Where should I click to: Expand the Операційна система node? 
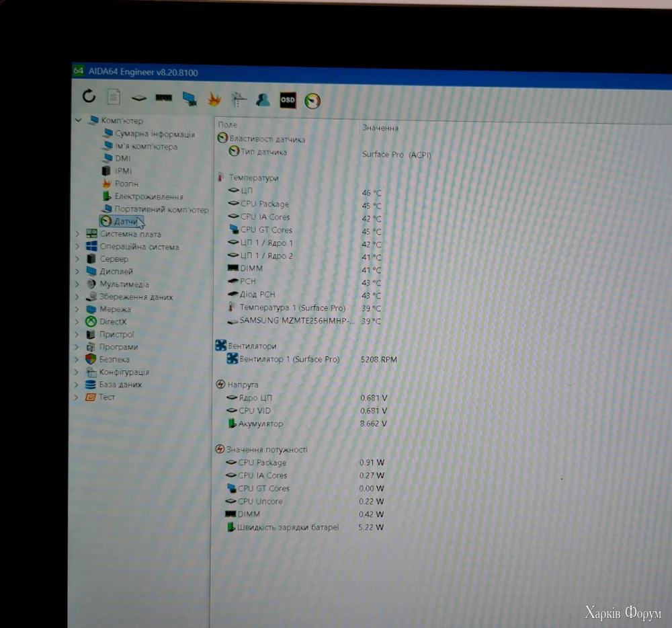[77, 247]
